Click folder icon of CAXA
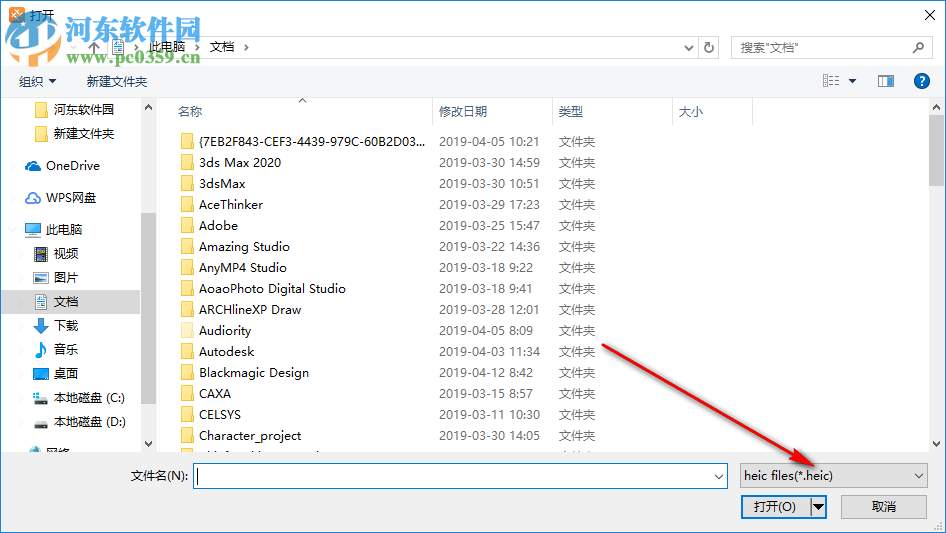Viewport: 946px width, 533px height. pos(187,394)
